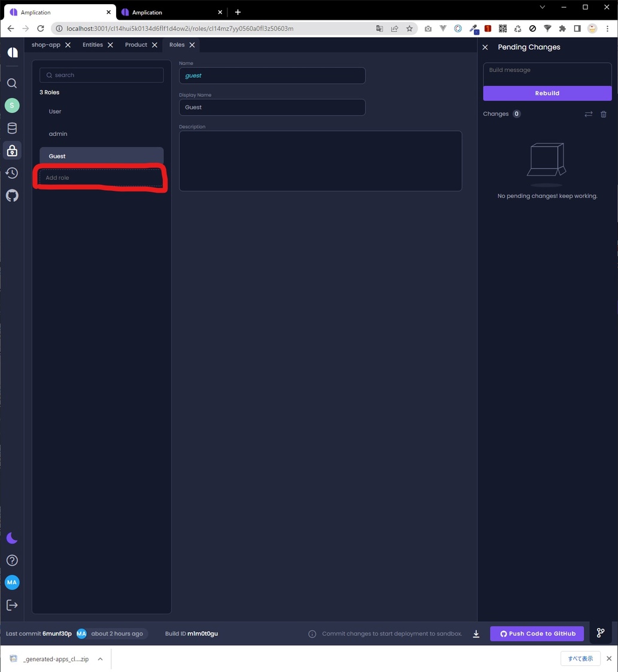Click the Name field containing guest

point(272,75)
